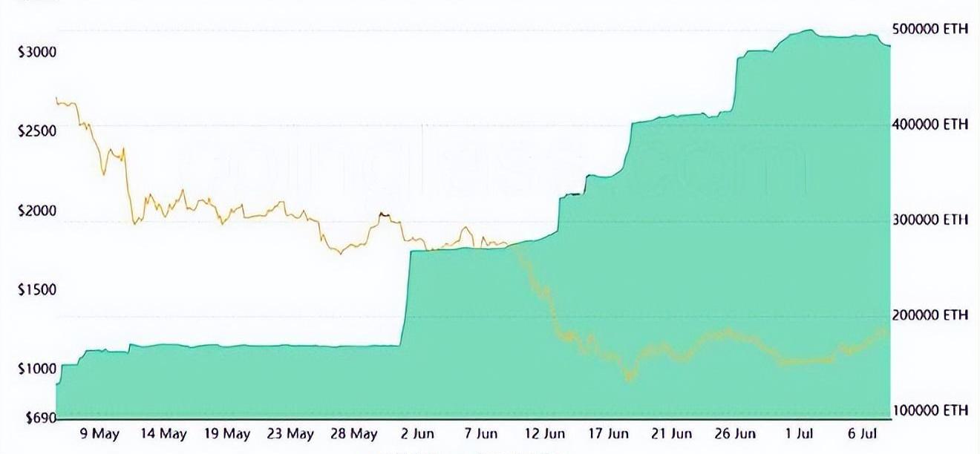Click the 1 Jul date label
This screenshot has width=980, height=454.
click(x=800, y=434)
